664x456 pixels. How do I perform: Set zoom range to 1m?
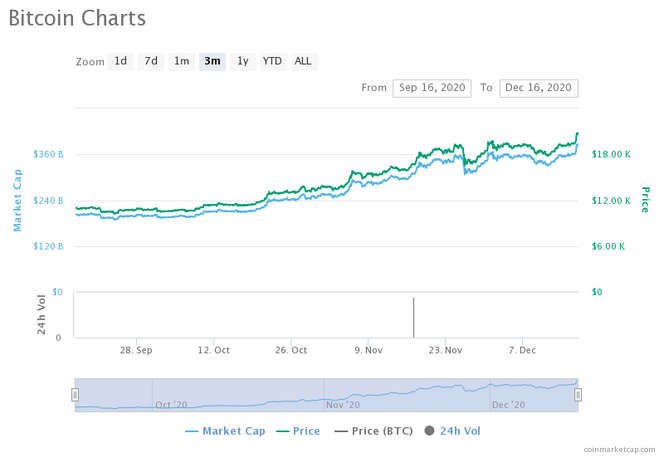182,61
